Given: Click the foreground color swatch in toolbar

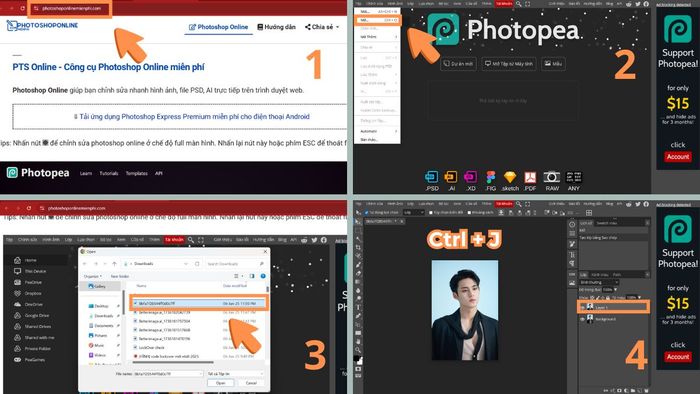Looking at the screenshot, I should 356,358.
